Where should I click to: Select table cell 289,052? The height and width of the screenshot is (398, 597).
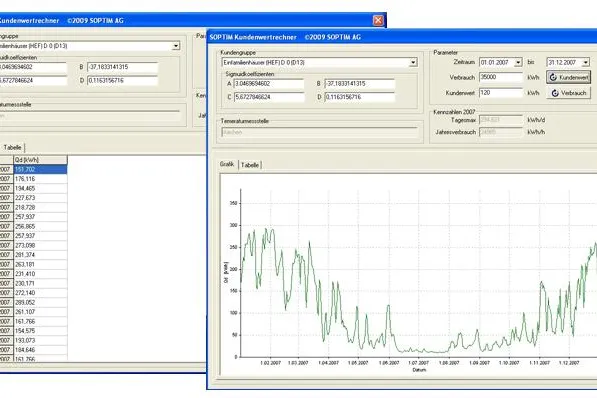tap(40, 302)
